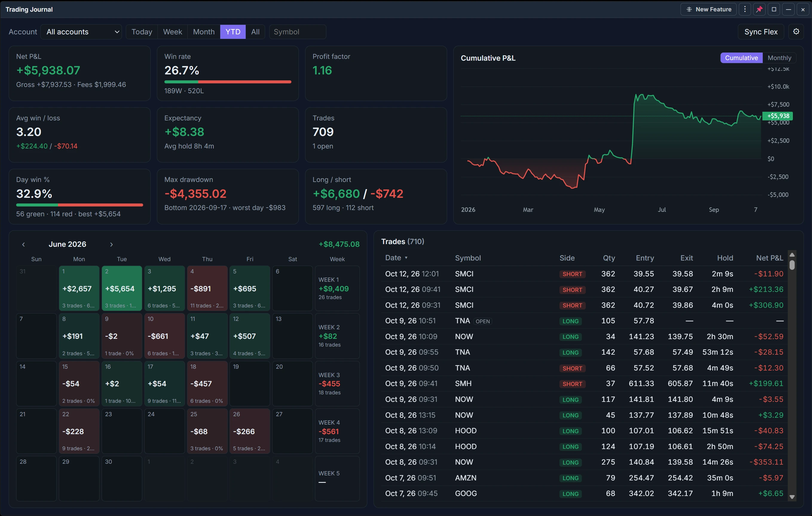Click the Symbol column header in trades

click(468, 258)
